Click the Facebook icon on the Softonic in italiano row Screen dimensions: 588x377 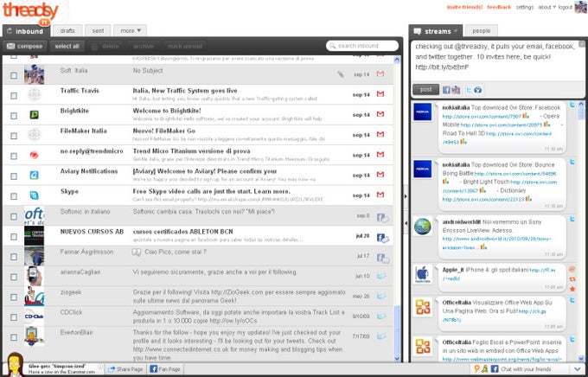coord(382,217)
